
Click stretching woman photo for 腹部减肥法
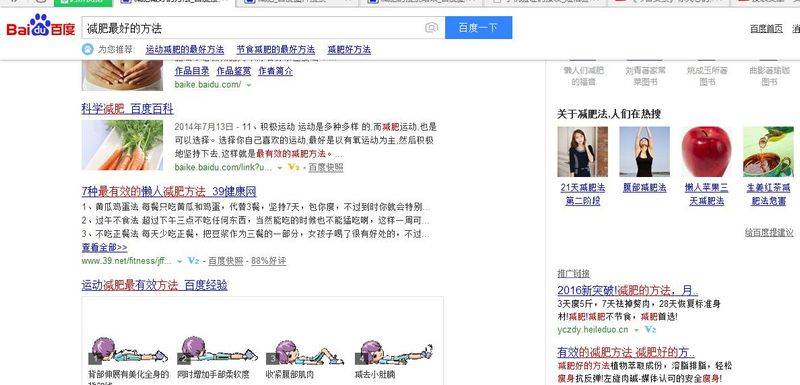pos(644,151)
